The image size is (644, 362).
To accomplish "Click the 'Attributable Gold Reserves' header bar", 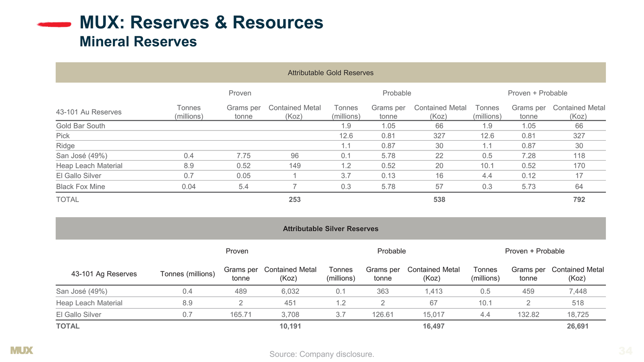I will click(x=331, y=72).
